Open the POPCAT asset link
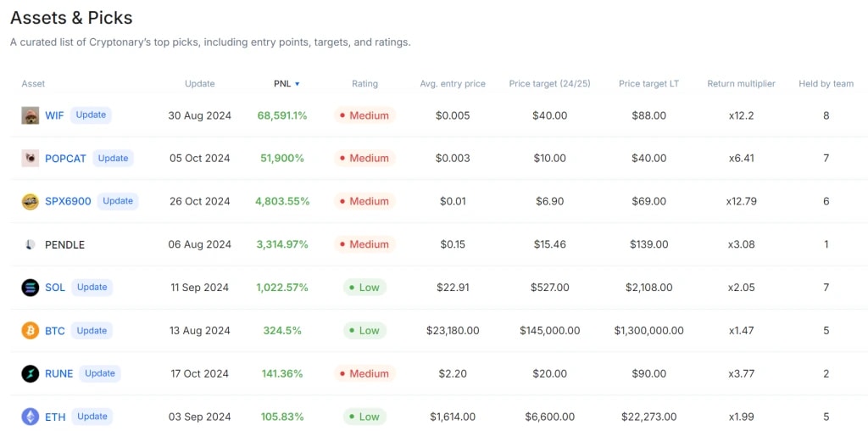This screenshot has width=868, height=431. (x=66, y=159)
